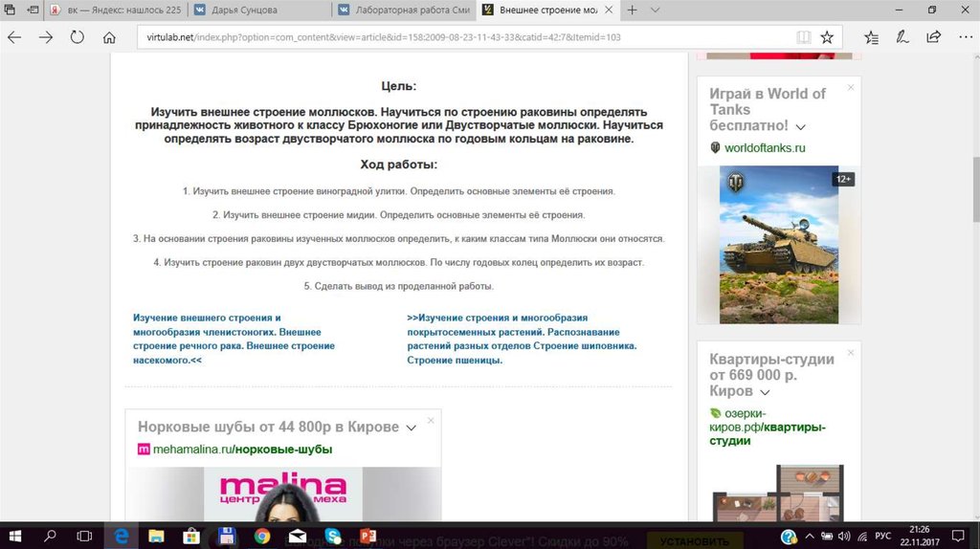The image size is (980, 549).
Task: Open the Hub favorites list icon
Action: click(871, 37)
